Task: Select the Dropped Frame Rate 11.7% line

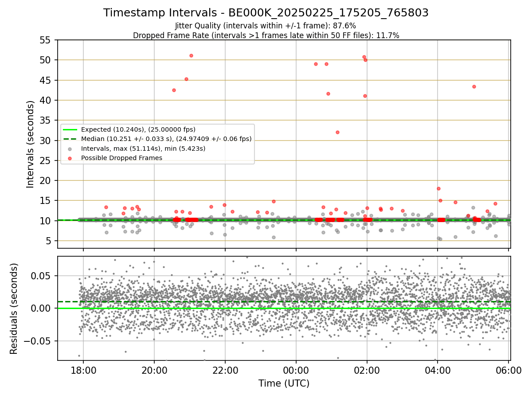Action: [266, 35]
